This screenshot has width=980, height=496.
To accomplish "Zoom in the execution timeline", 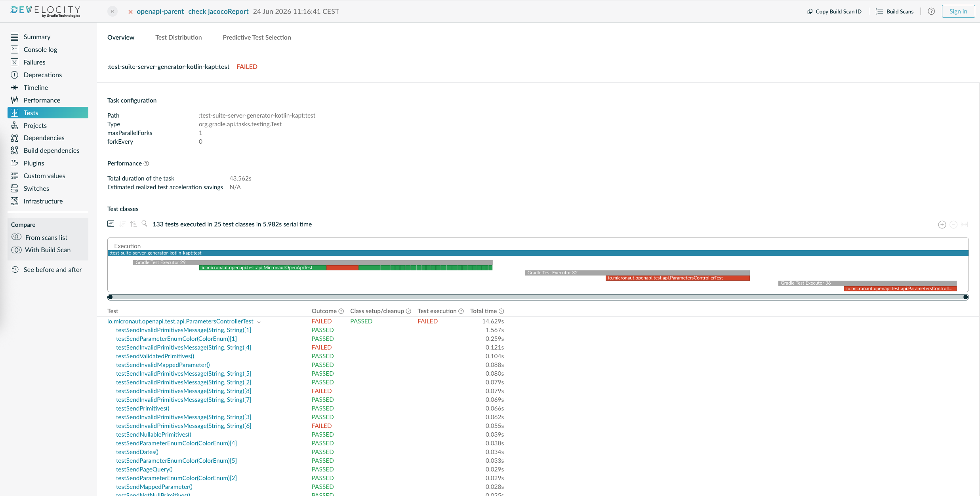I will 942,225.
